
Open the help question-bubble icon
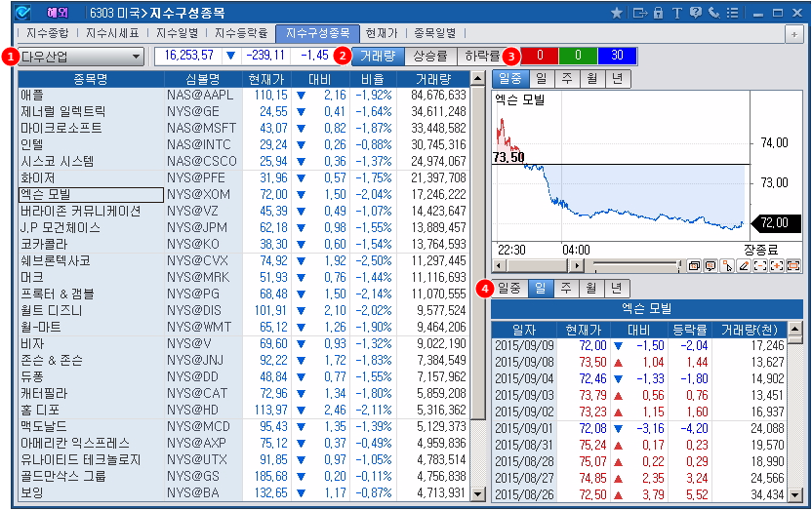coord(696,13)
